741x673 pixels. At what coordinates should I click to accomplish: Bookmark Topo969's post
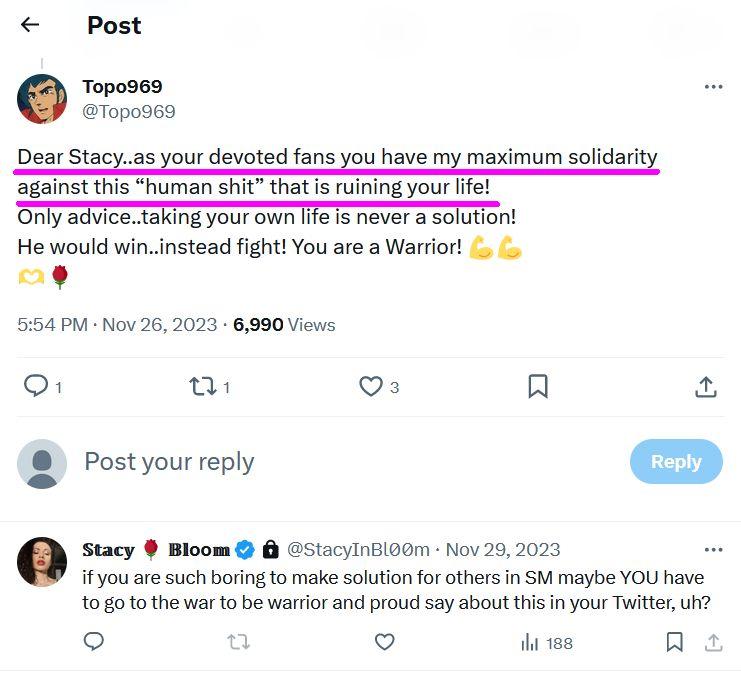pyautogui.click(x=538, y=386)
